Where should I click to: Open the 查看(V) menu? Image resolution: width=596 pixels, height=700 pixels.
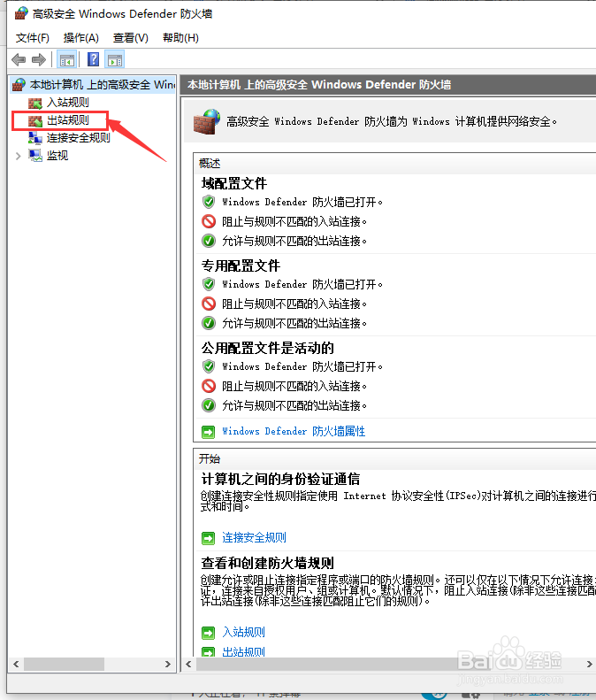click(131, 38)
